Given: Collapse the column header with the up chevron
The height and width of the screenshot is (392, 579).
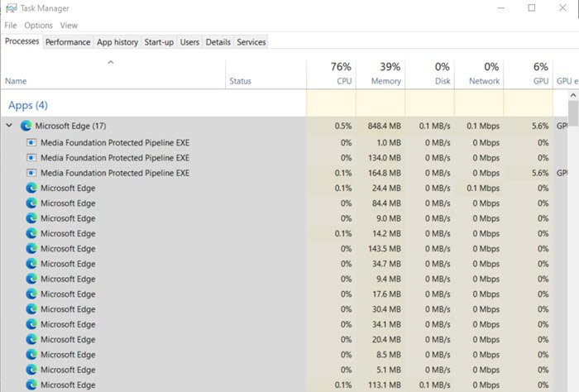Looking at the screenshot, I should click(x=110, y=63).
